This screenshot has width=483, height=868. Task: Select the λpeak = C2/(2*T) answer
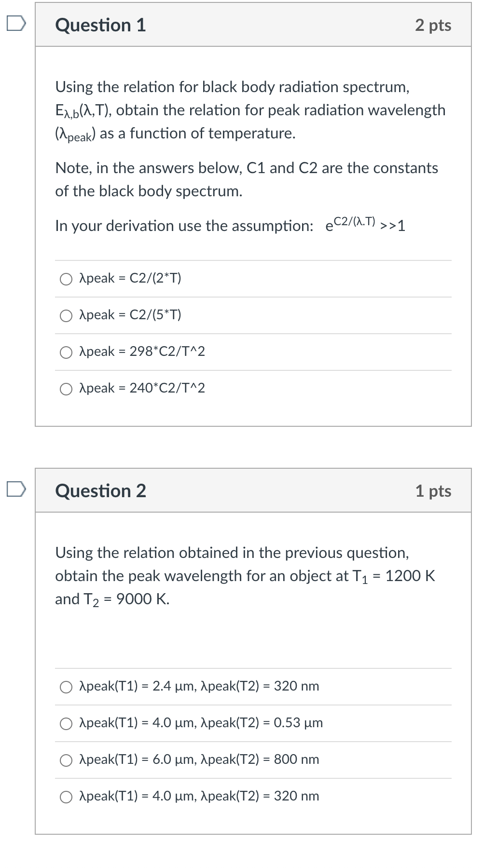[x=66, y=279]
